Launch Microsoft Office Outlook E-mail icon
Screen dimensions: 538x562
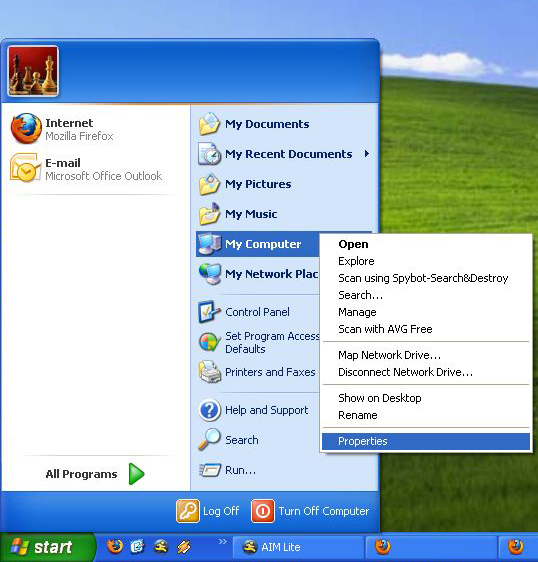[x=25, y=168]
